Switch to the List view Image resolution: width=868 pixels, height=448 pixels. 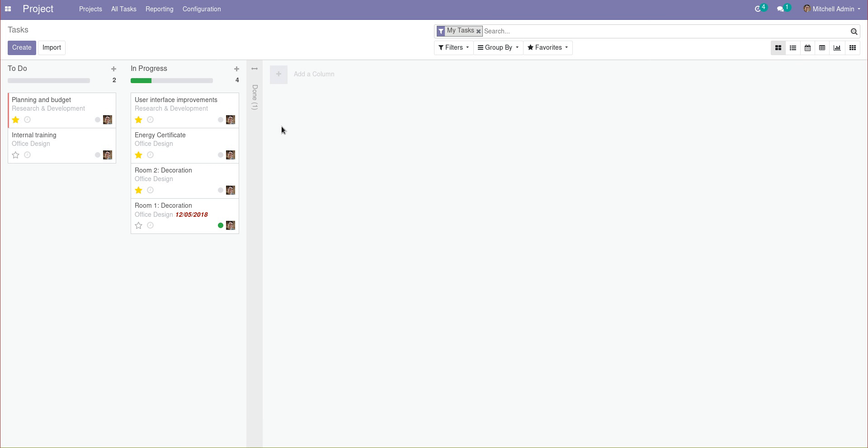click(793, 47)
